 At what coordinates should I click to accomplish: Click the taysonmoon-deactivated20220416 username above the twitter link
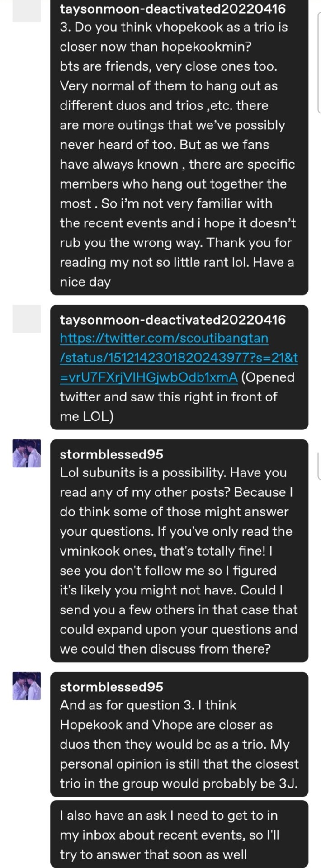(x=173, y=320)
